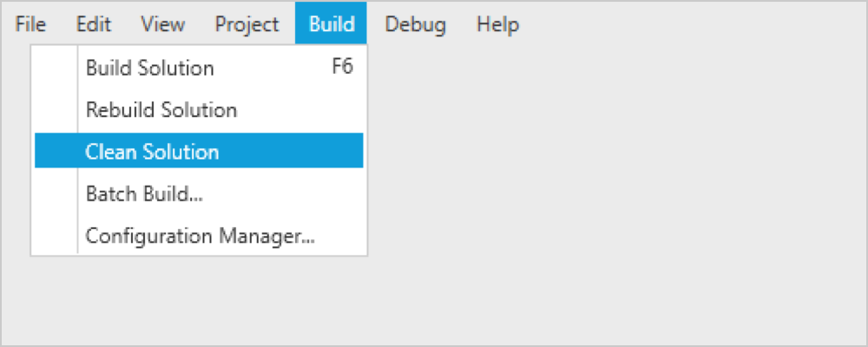Switch to the Debug menu
This screenshot has width=868, height=347.
pos(415,24)
